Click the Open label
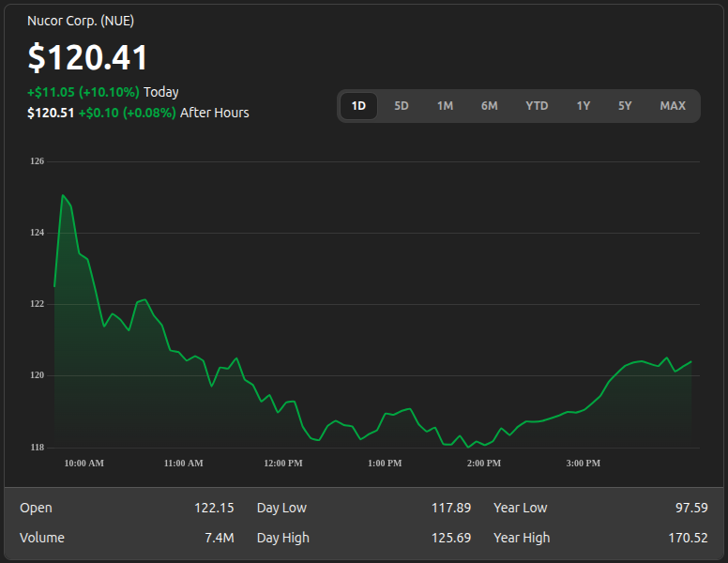The width and height of the screenshot is (728, 563). tap(37, 508)
